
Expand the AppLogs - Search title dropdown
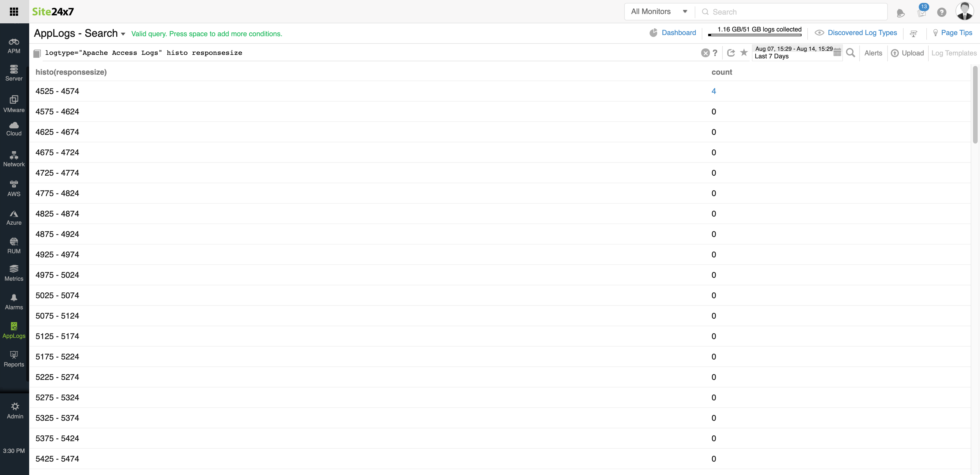[x=123, y=34]
